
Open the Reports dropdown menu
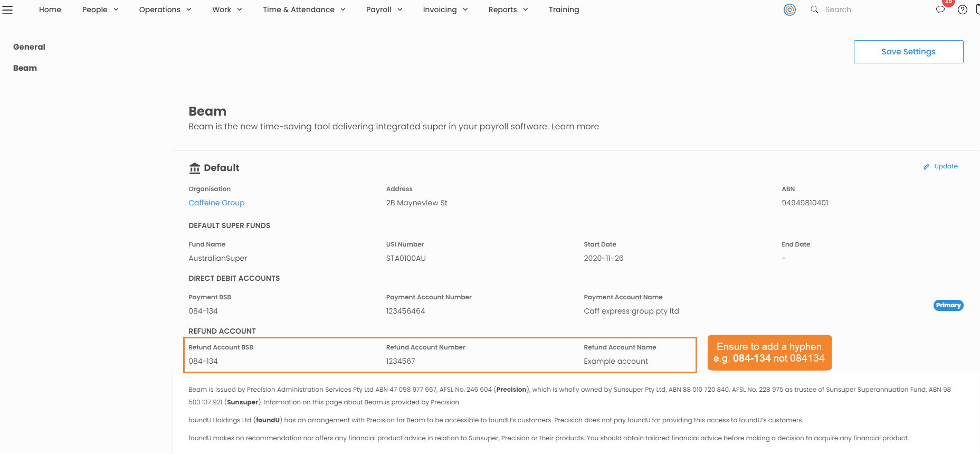[508, 10]
